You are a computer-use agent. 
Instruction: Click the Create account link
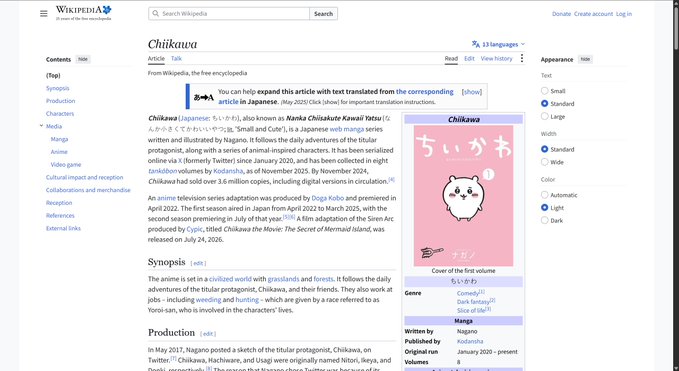(x=593, y=14)
